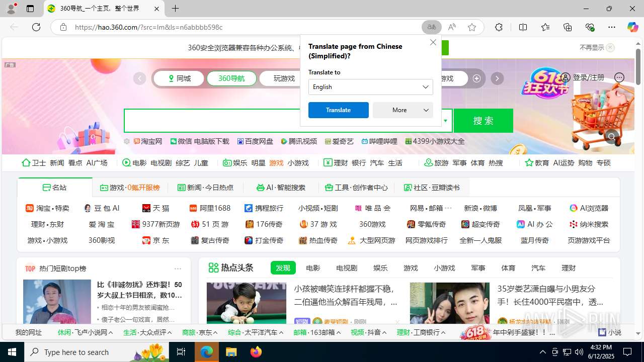This screenshot has height=362, width=644.
Task: Open Browser essentials heart icon
Action: tap(590, 27)
